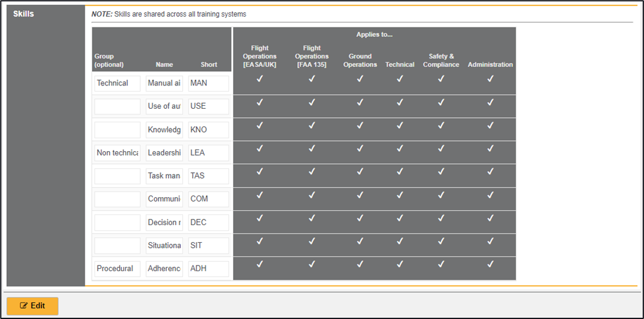Click the Name field for Adherence skill
Image resolution: width=644 pixels, height=319 pixels.
(164, 269)
